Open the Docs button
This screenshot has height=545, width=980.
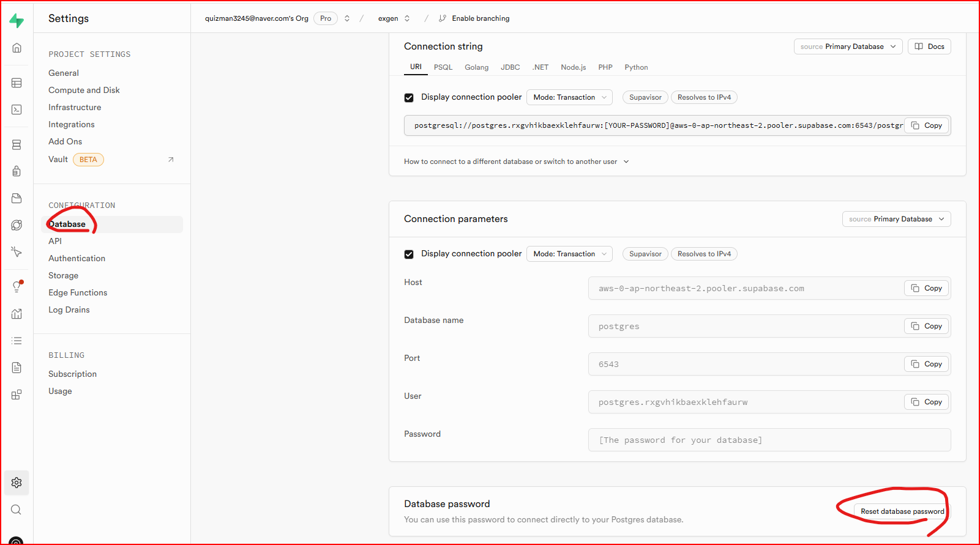929,46
